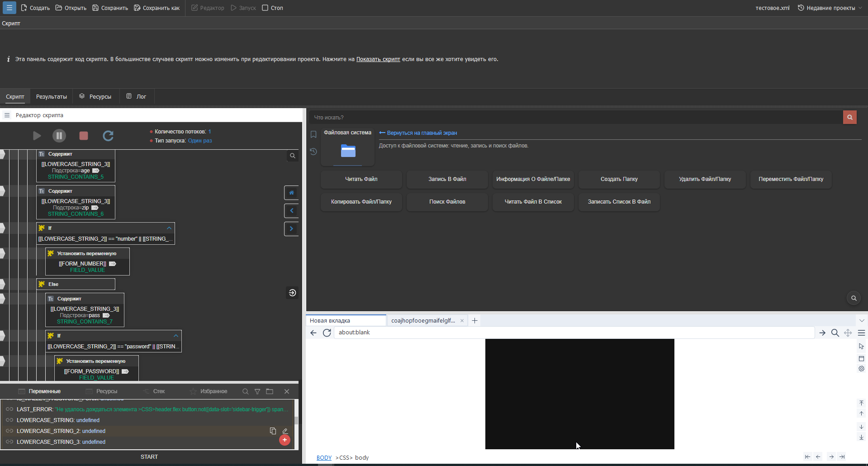Collapse the first If block chevron
The image size is (868, 466).
tap(169, 228)
